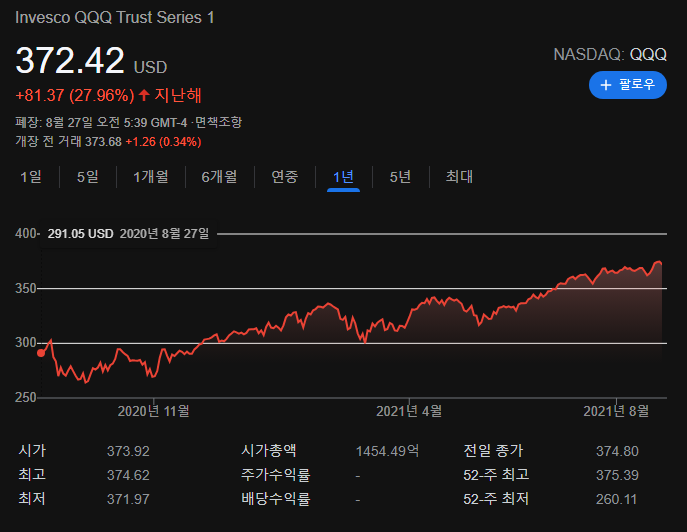Viewport: 687px width, 532px height.
Task: Click the 350 y-axis label
Action: 25,288
